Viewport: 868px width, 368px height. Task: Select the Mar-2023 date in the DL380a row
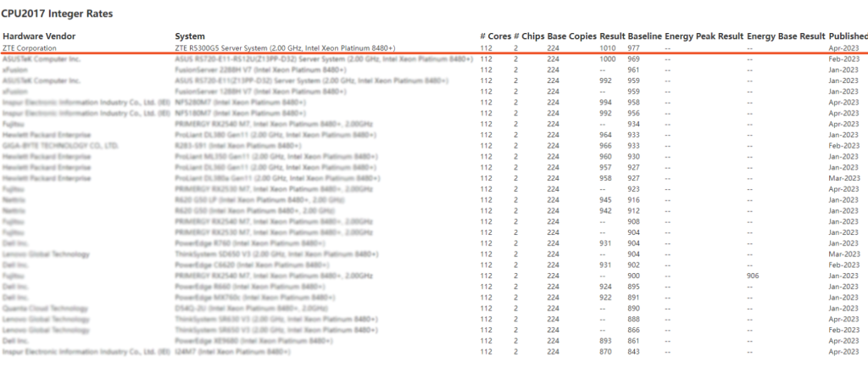click(844, 179)
